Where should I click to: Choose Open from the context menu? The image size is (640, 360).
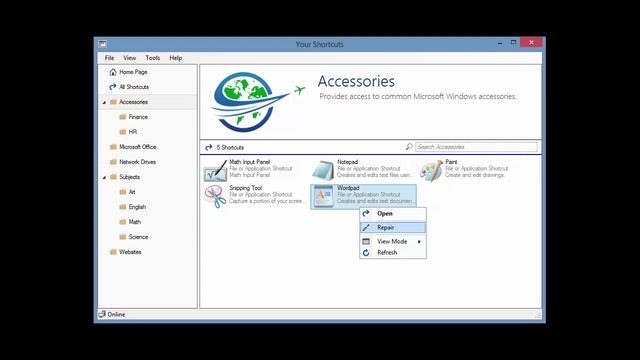[x=393, y=213]
